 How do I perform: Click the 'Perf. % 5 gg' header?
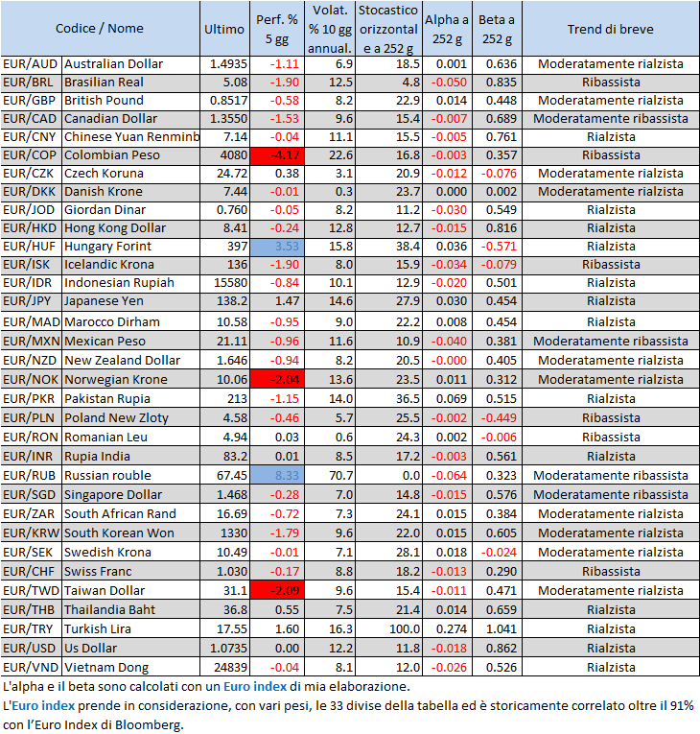coord(277,29)
